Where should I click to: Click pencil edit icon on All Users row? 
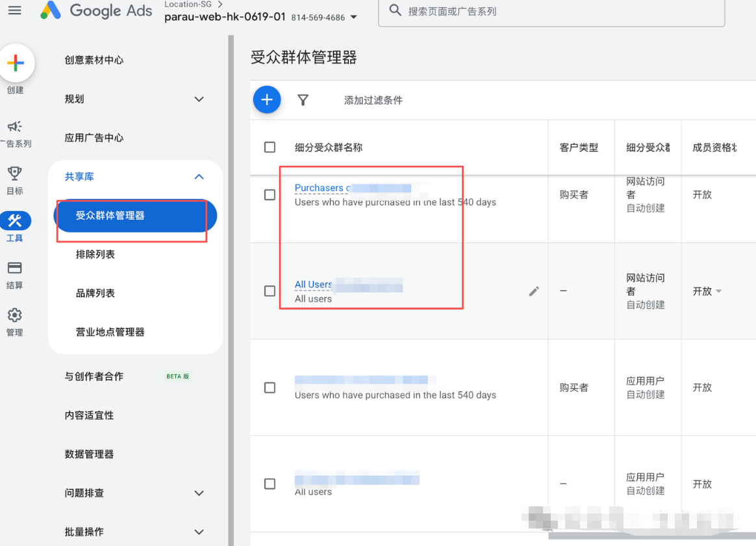pyautogui.click(x=534, y=291)
